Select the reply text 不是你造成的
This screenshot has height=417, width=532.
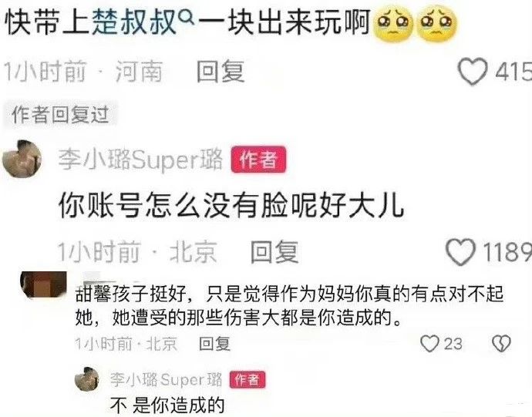click(x=167, y=405)
